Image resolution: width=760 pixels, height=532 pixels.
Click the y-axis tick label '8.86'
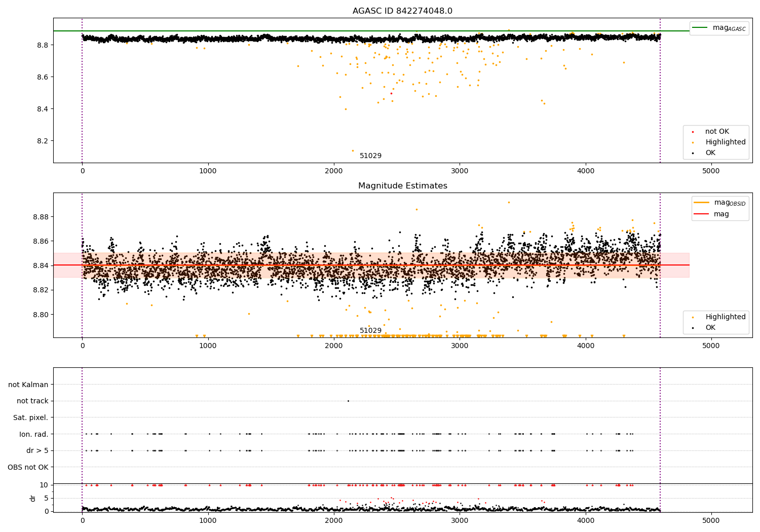coord(40,241)
